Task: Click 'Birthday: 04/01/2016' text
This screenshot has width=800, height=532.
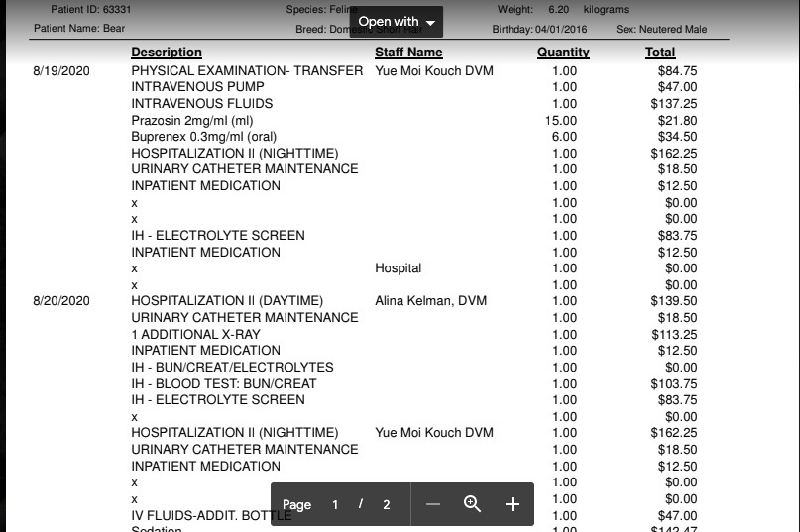Action: (540, 29)
